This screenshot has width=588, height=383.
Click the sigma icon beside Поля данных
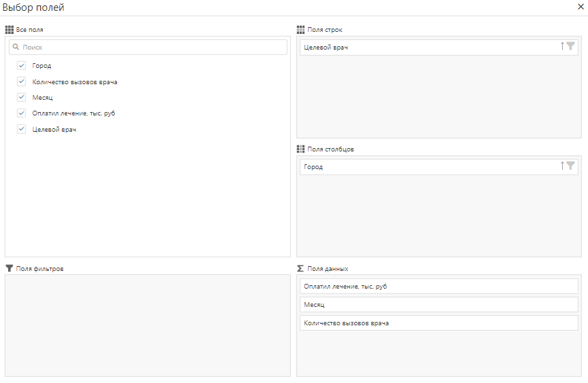(300, 268)
